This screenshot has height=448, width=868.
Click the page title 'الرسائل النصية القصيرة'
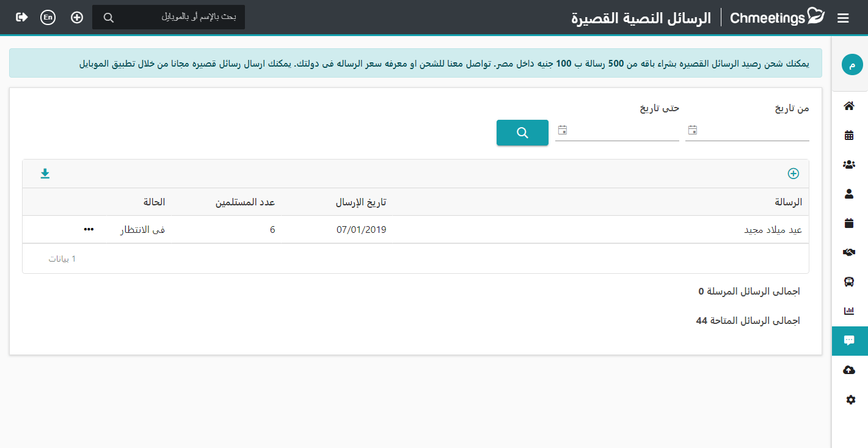pyautogui.click(x=641, y=17)
